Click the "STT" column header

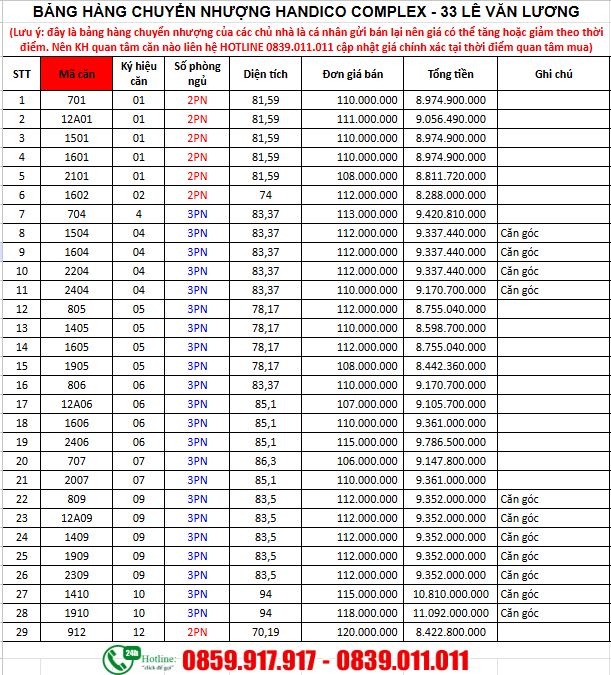click(21, 75)
